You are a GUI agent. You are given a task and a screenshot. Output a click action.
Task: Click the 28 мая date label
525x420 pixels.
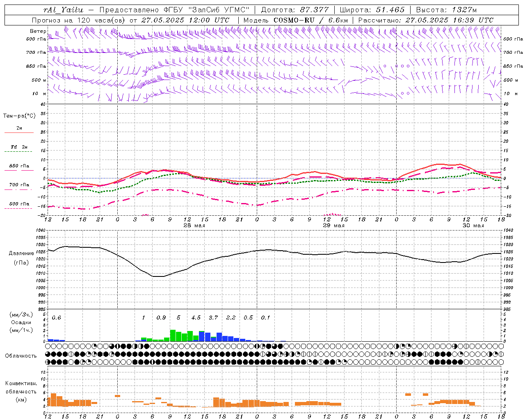click(x=194, y=226)
